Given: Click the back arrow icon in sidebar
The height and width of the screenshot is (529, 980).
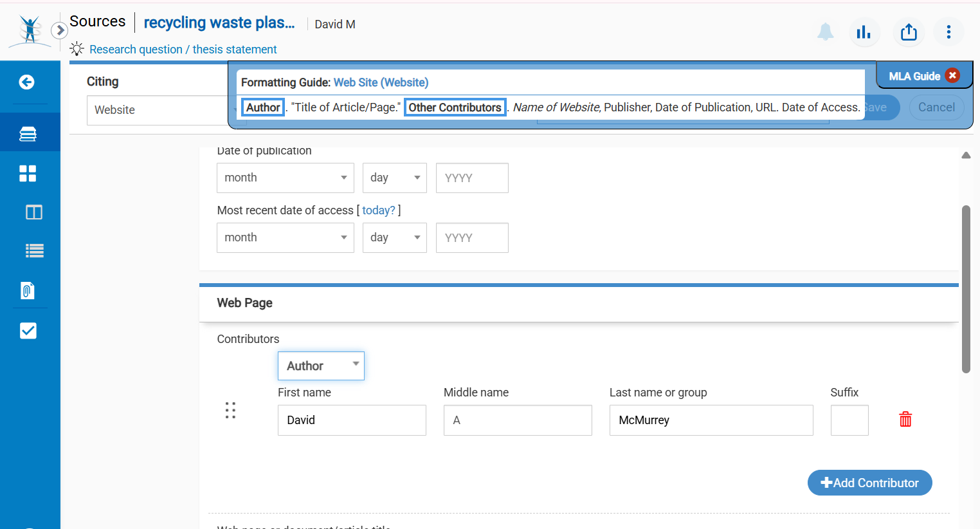Looking at the screenshot, I should 26,82.
